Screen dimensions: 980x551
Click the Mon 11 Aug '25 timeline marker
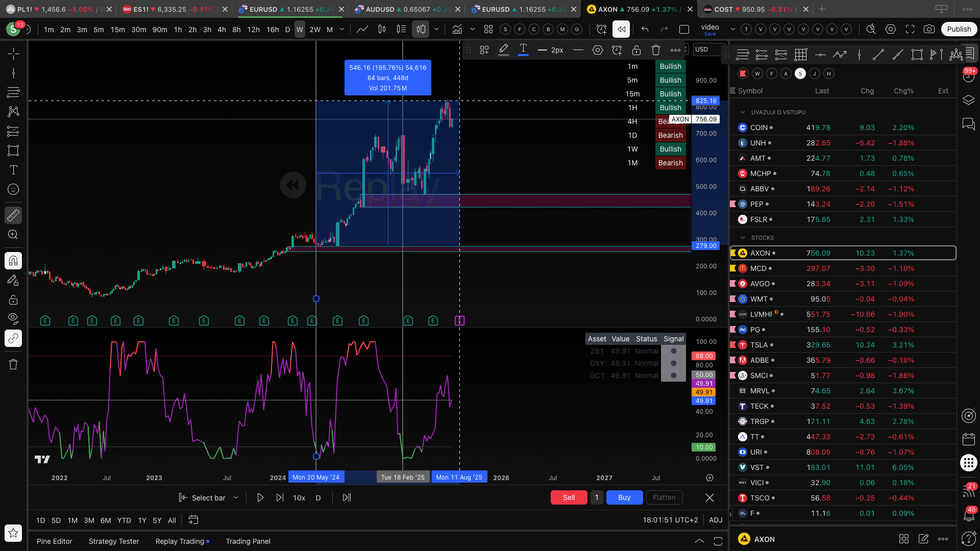(459, 477)
